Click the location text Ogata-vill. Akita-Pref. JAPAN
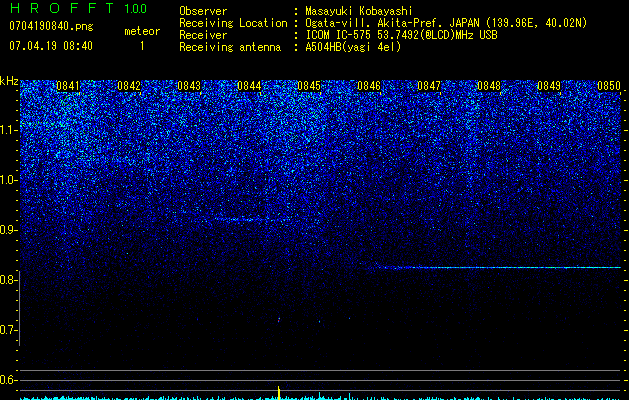The height and width of the screenshot is (400, 629). [392, 23]
